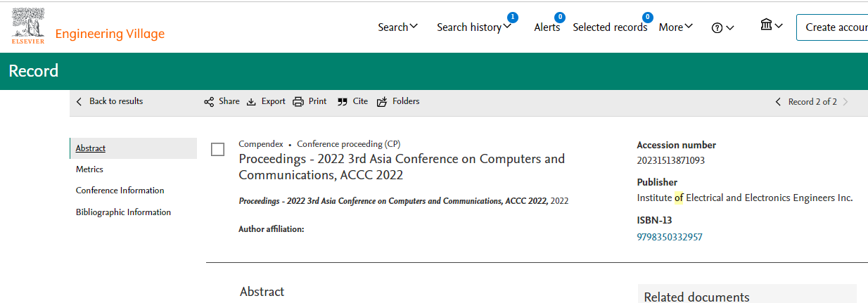Click the Folders icon
Image resolution: width=868 pixels, height=303 pixels.
click(382, 101)
